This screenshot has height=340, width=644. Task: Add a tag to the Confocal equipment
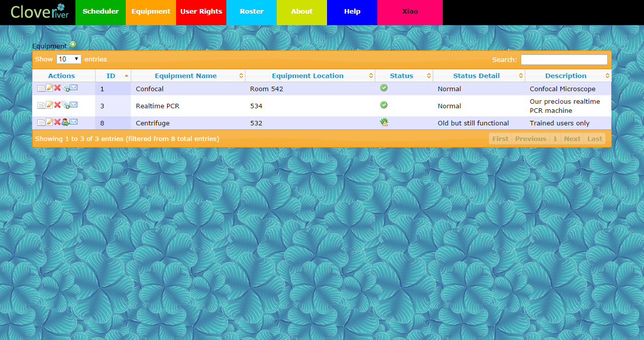tap(65, 88)
